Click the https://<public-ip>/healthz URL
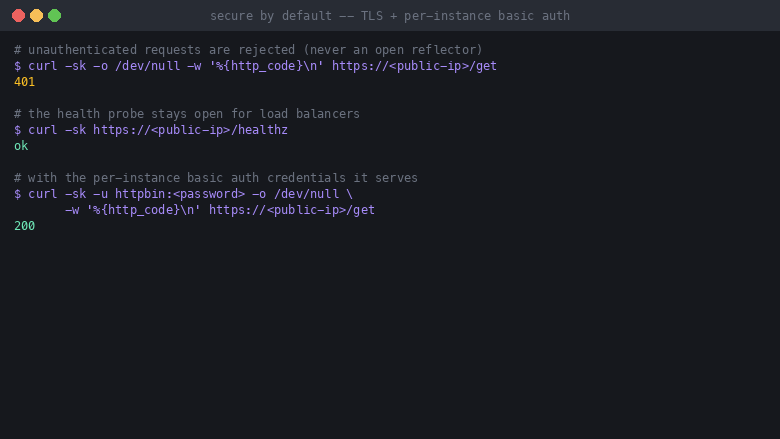 pos(190,130)
